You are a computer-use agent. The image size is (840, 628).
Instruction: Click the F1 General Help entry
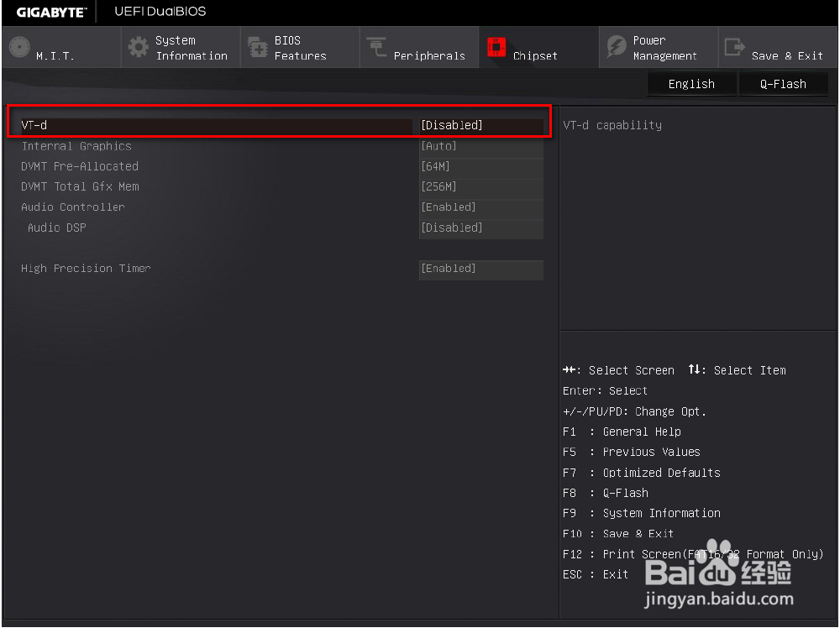tap(622, 432)
